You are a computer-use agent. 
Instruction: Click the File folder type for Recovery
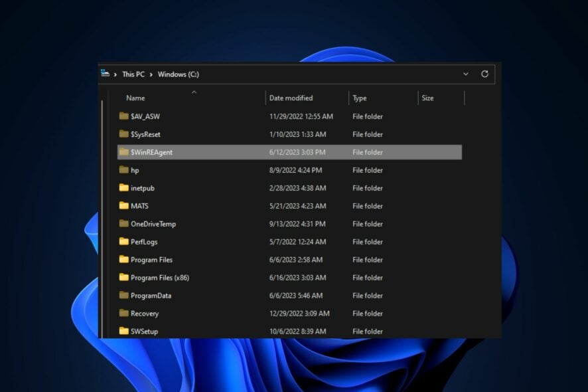pos(368,314)
